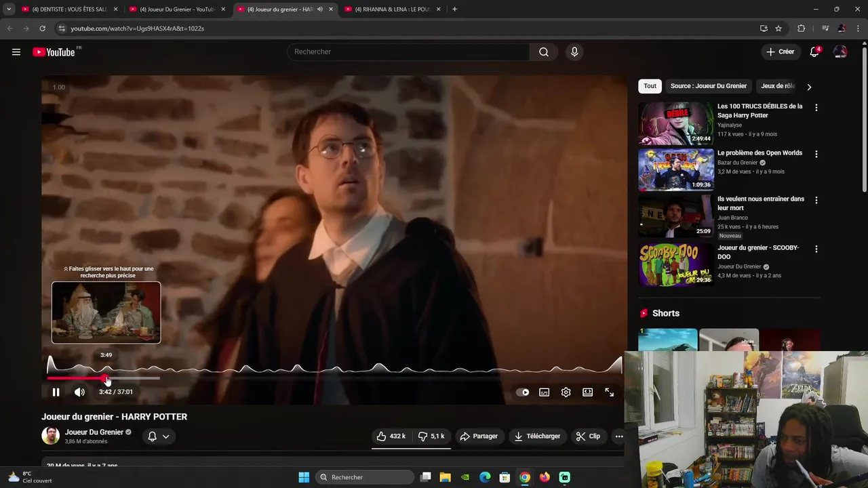Open more actions next to Clip
The height and width of the screenshot is (488, 868).
pyautogui.click(x=619, y=436)
